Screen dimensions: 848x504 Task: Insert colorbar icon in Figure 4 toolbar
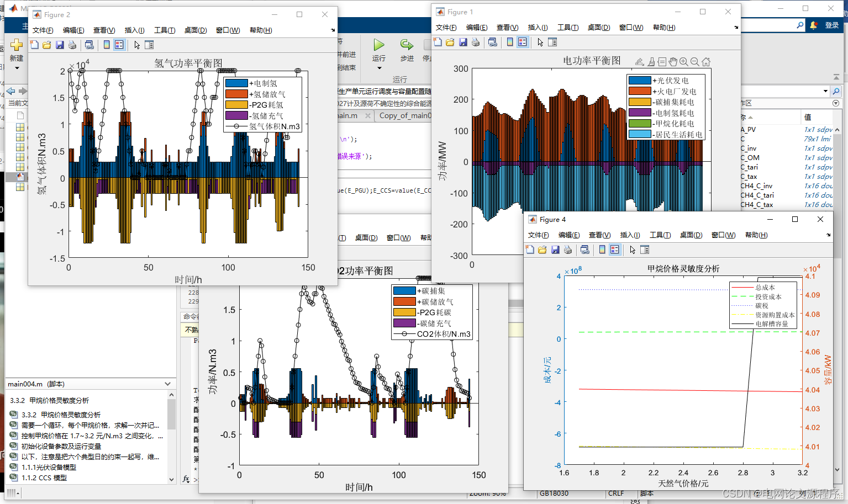click(x=602, y=250)
